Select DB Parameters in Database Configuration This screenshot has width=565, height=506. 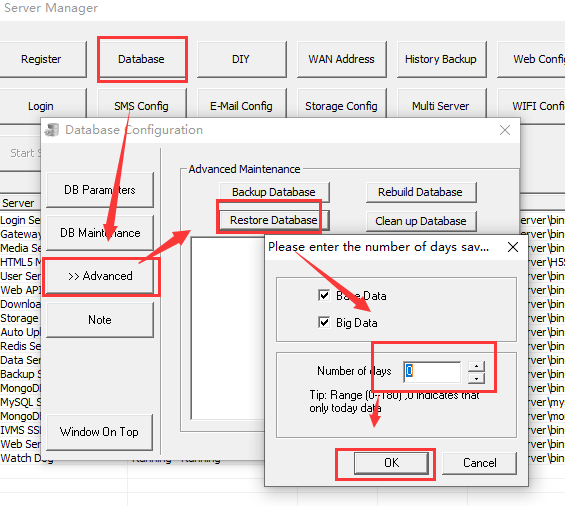click(100, 190)
